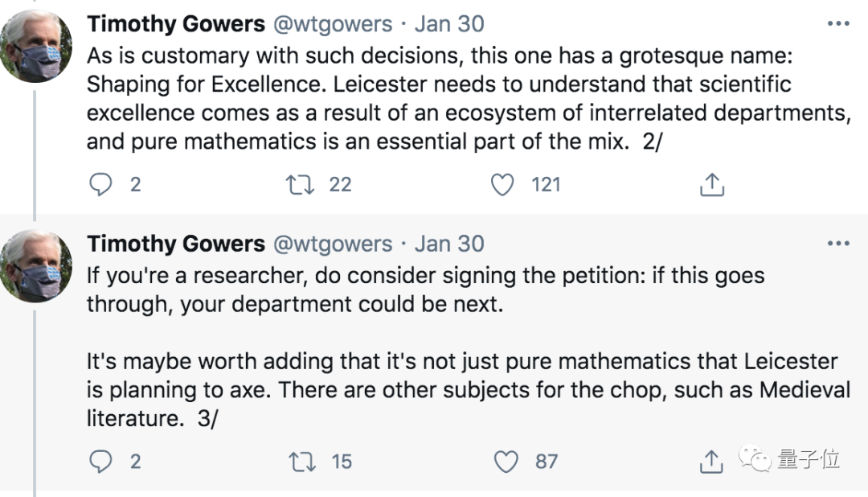Click the first tweet's profile avatar
The height and width of the screenshot is (497, 868).
[35, 47]
